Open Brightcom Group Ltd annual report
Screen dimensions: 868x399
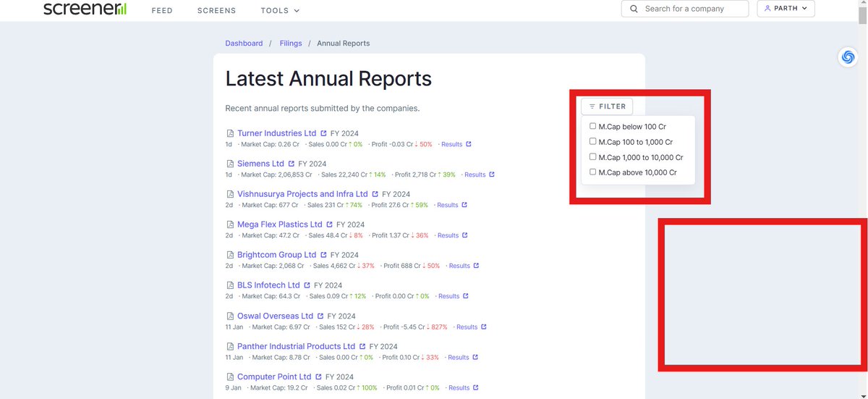point(276,255)
